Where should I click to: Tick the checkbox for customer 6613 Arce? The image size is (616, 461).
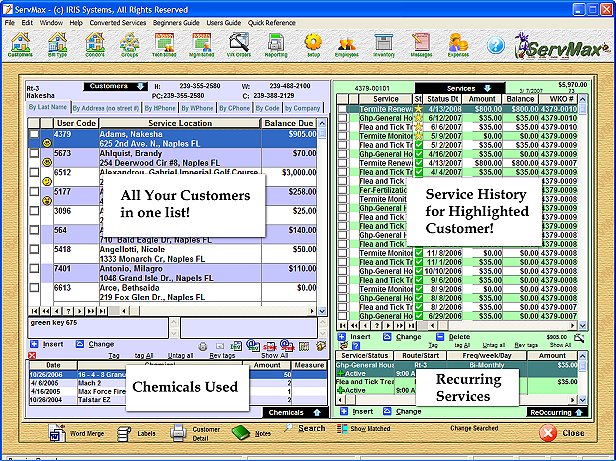pyautogui.click(x=34, y=288)
